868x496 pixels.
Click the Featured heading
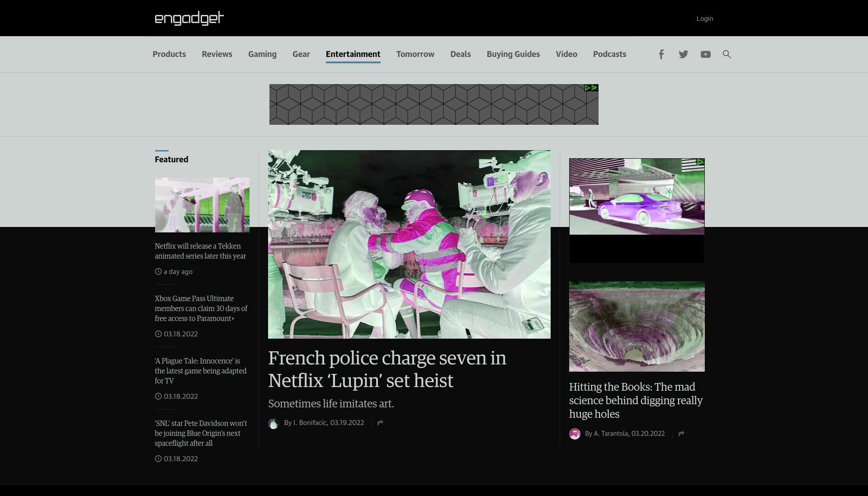click(171, 160)
